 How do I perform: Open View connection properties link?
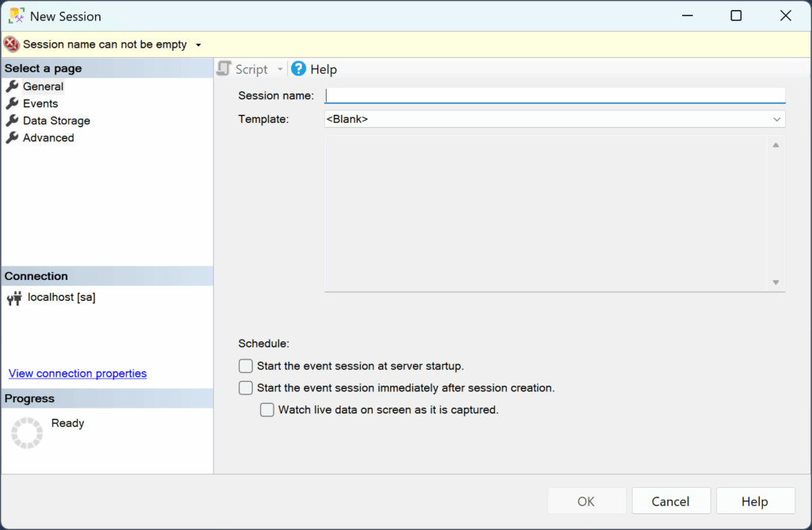pos(78,374)
